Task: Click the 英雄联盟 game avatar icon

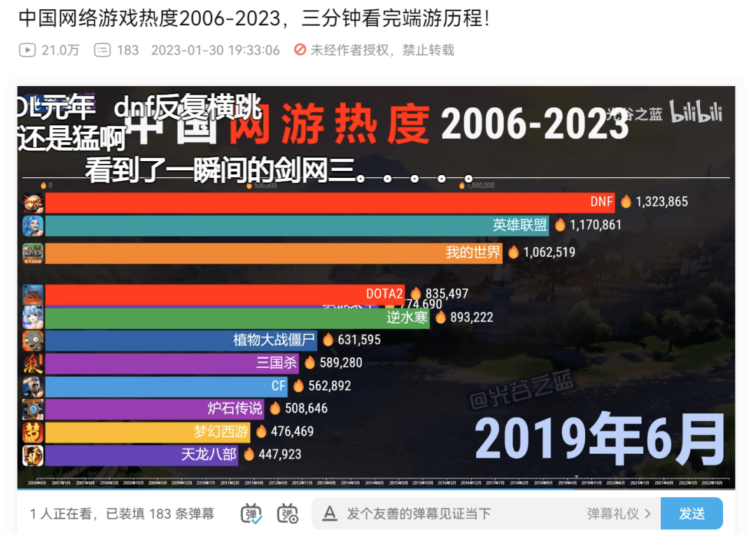Action: coord(33,226)
